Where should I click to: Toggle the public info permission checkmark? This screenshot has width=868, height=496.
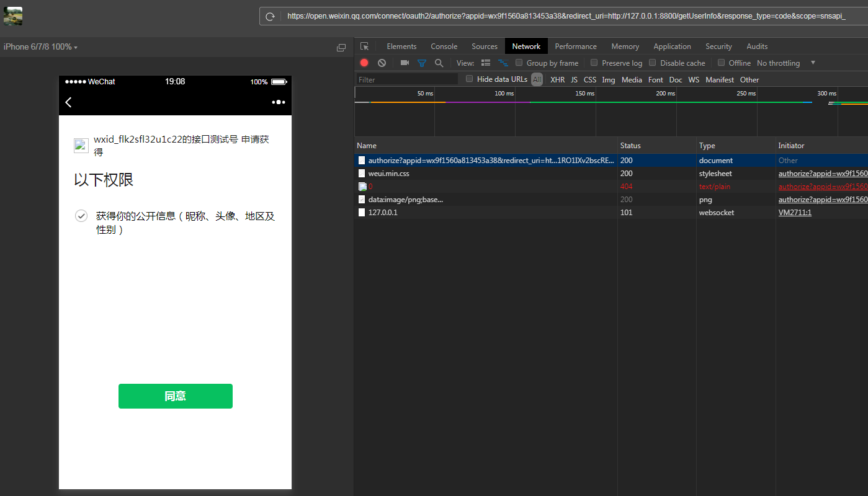pos(81,216)
